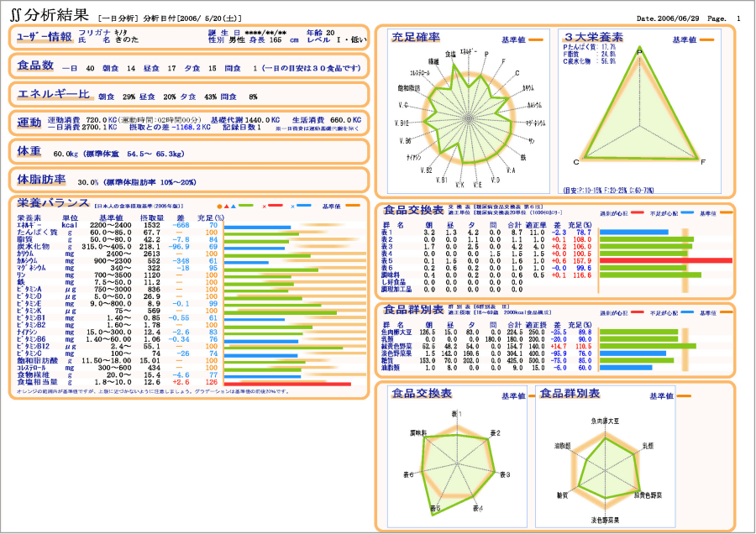Click the "淡色野菜果" row label in the table
Image resolution: width=756 pixels, height=534 pixels.
[396, 353]
